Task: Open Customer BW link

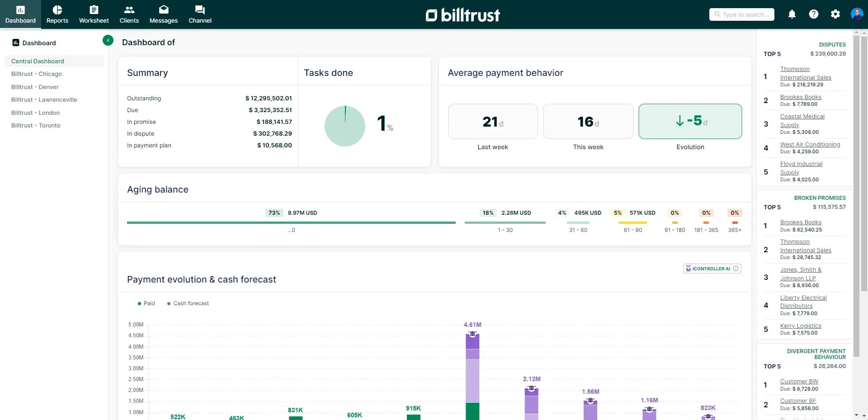Action: point(799,381)
